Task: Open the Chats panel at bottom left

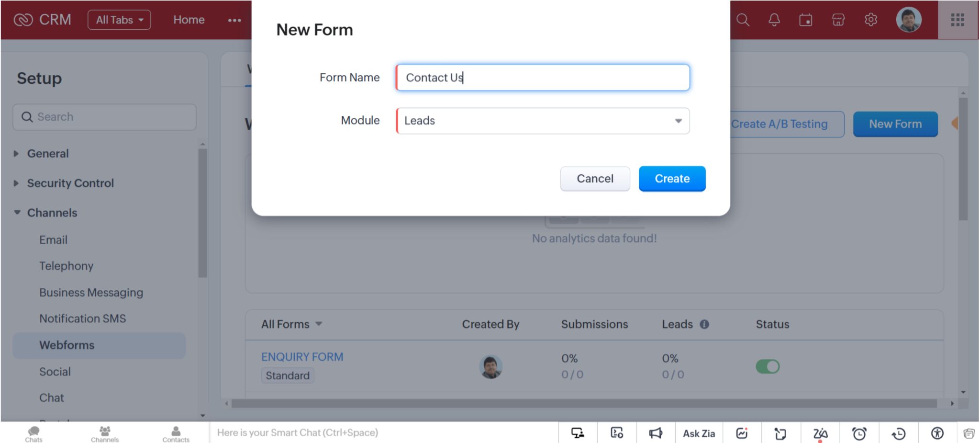Action: click(x=33, y=432)
